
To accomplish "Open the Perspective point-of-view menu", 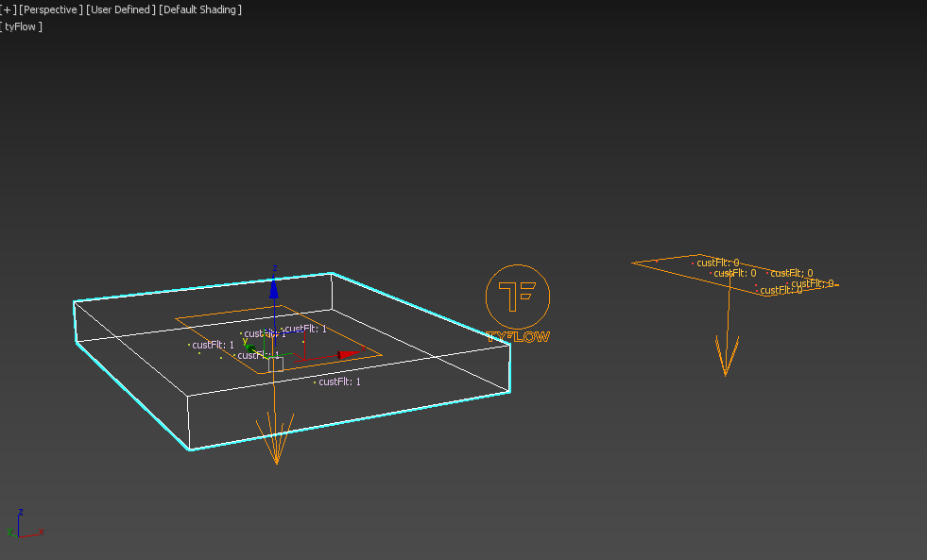I will coord(50,9).
